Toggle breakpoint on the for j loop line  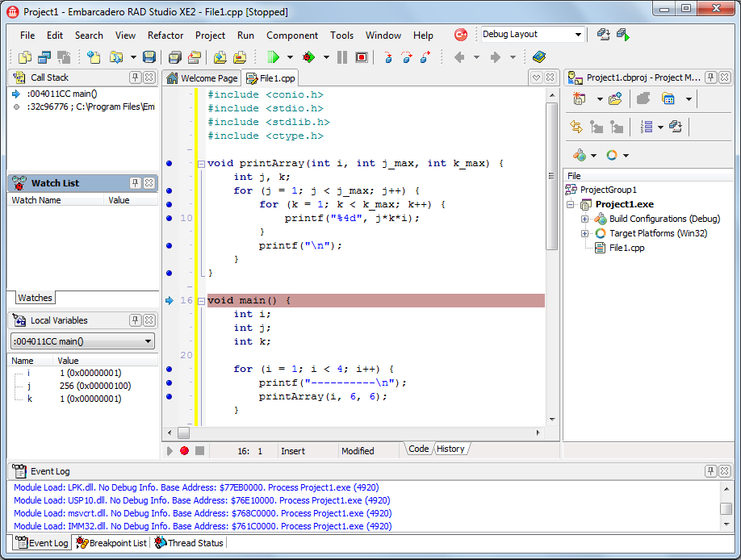170,191
